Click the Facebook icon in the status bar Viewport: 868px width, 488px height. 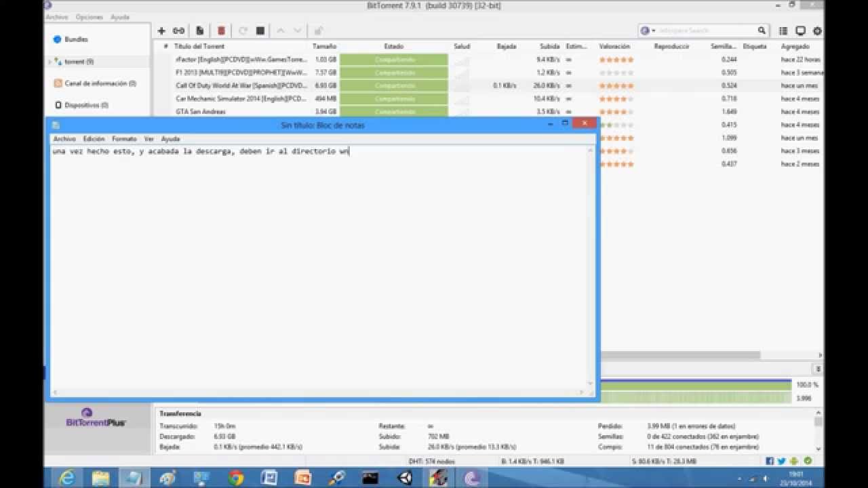[770, 461]
